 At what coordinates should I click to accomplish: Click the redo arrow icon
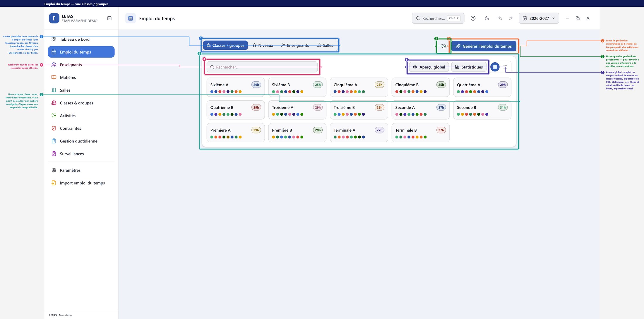(511, 18)
